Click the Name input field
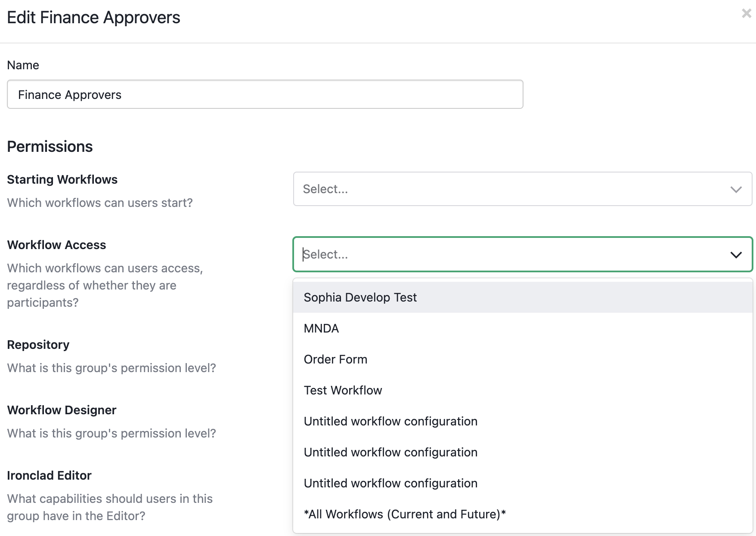This screenshot has height=536, width=756. pos(265,94)
